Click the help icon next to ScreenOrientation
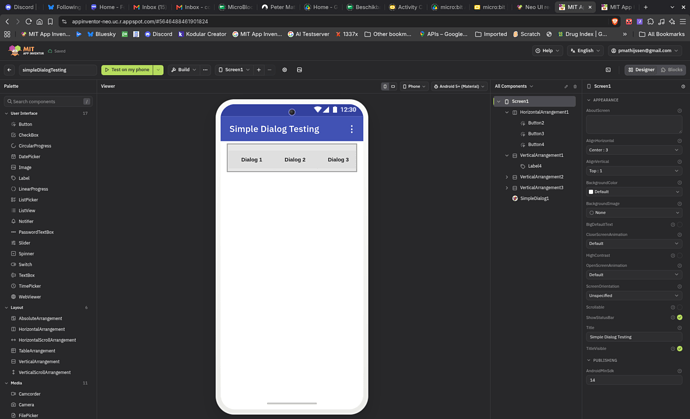The width and height of the screenshot is (690, 419). (679, 287)
